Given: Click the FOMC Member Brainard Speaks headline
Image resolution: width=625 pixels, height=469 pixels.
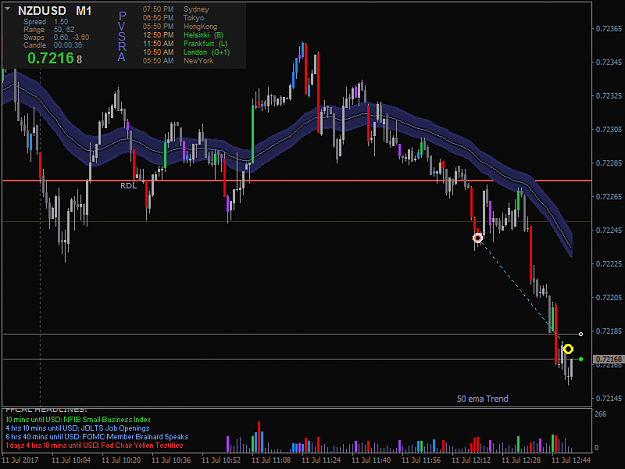Looking at the screenshot, I should coord(97,437).
